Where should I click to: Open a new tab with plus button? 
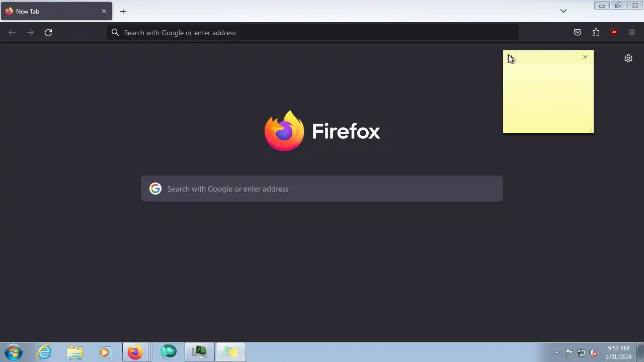(123, 11)
